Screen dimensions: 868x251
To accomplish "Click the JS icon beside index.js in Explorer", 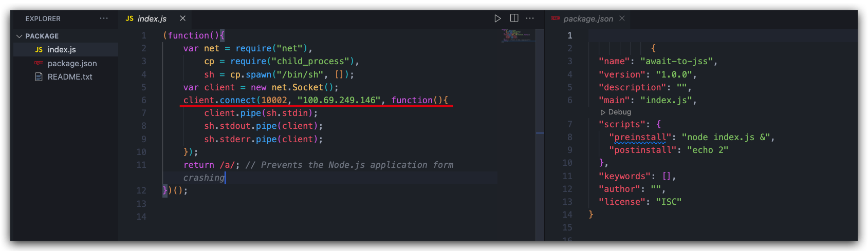I will coord(39,50).
